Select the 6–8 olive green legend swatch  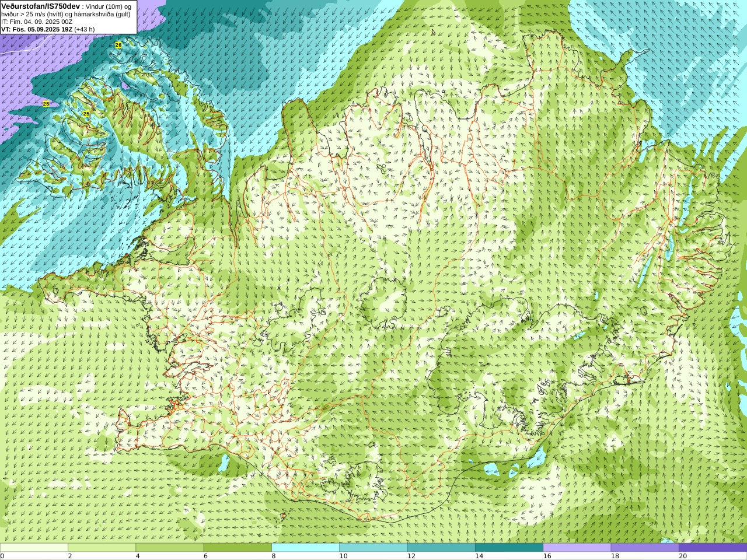(x=238, y=548)
